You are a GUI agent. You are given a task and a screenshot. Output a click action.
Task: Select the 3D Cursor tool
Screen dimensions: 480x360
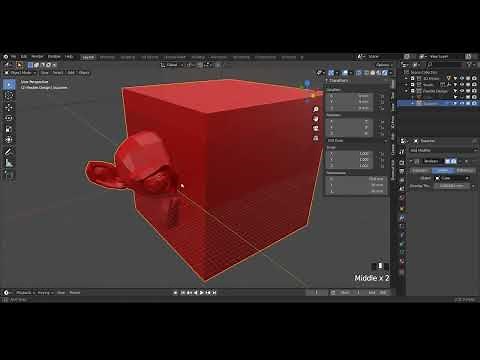pyautogui.click(x=9, y=96)
